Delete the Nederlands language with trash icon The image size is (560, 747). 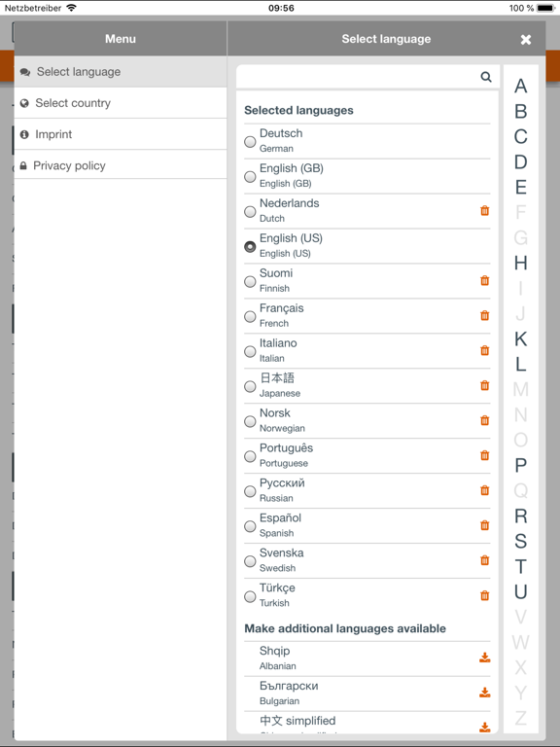tap(484, 210)
